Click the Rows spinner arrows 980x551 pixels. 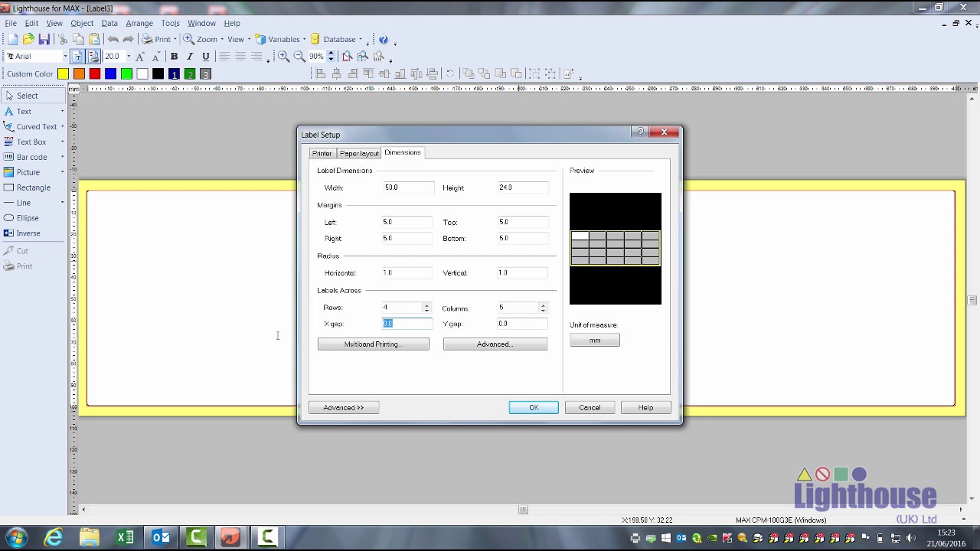[426, 308]
